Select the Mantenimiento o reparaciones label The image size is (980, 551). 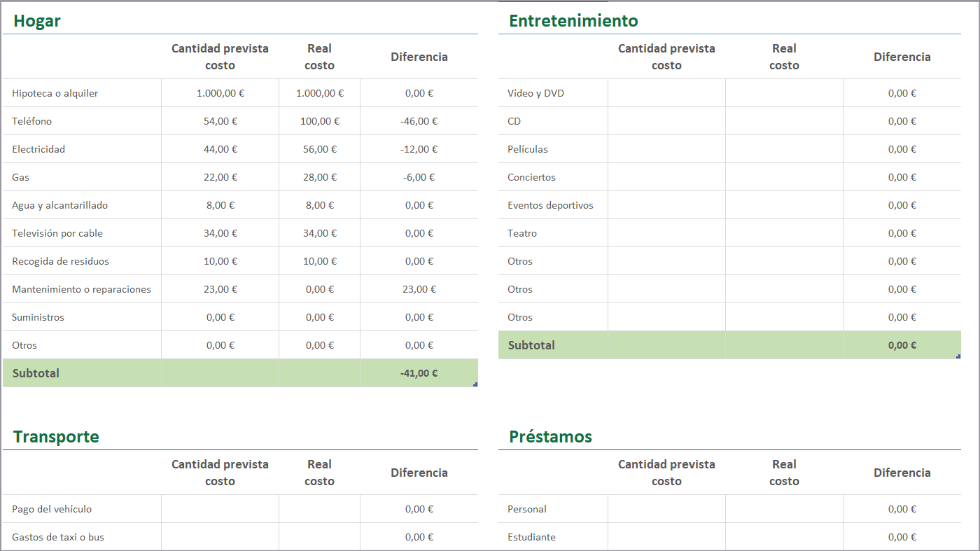[81, 289]
